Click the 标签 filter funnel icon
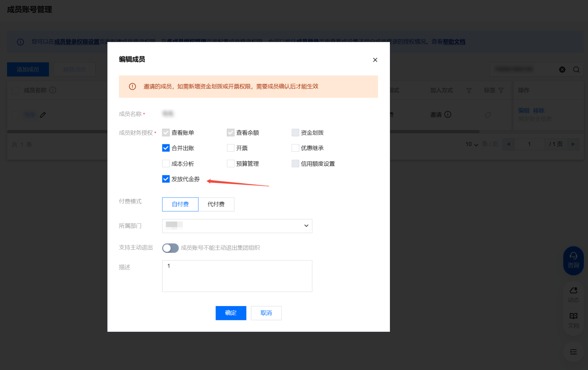This screenshot has width=588, height=370. [501, 90]
